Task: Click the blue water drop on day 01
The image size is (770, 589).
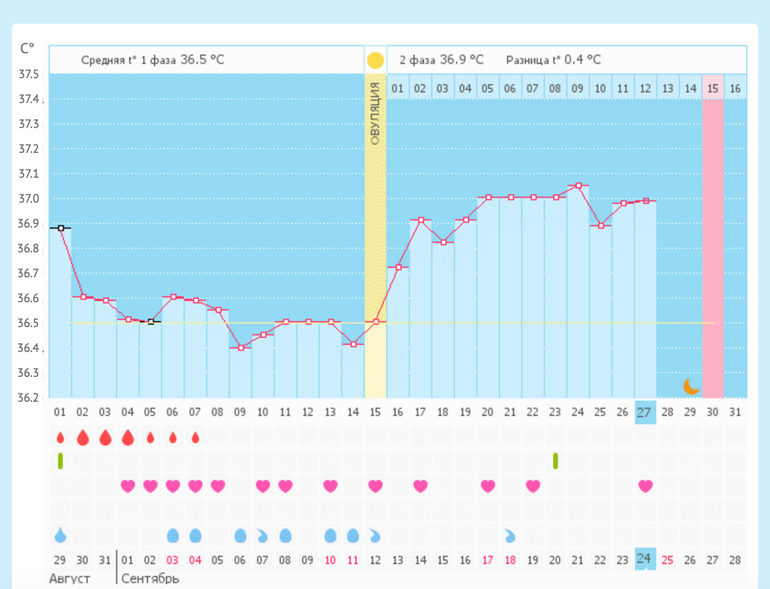Action: click(x=60, y=535)
